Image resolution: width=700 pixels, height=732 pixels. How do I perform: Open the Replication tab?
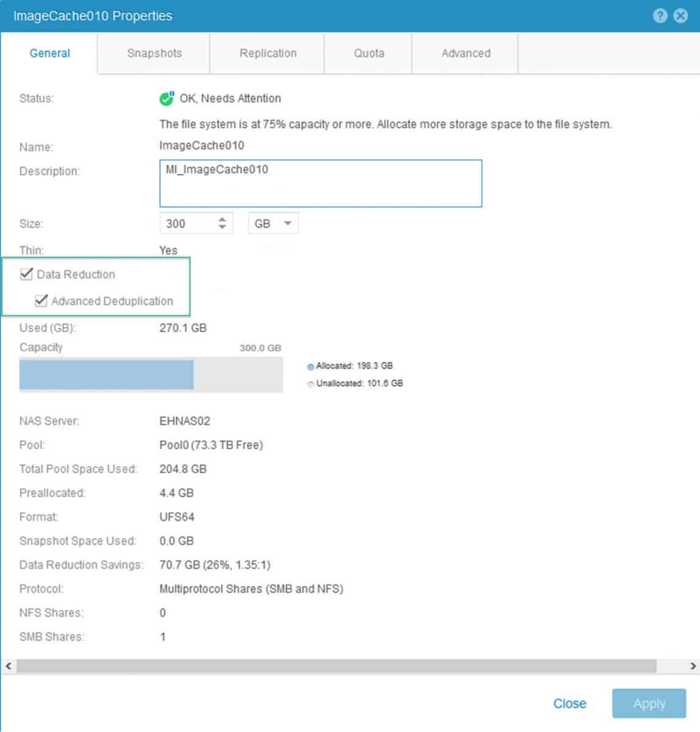[x=268, y=53]
